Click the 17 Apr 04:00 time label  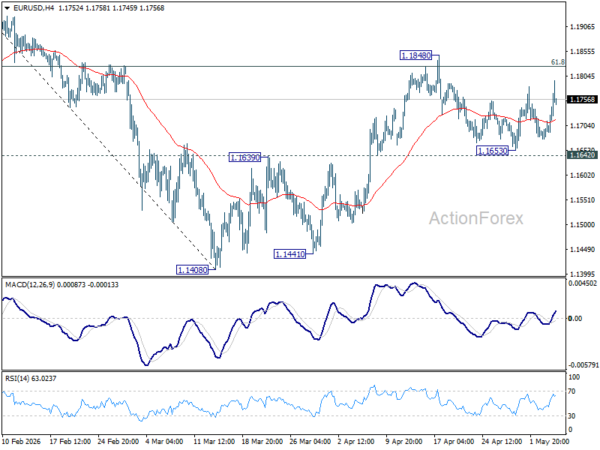pyautogui.click(x=454, y=442)
